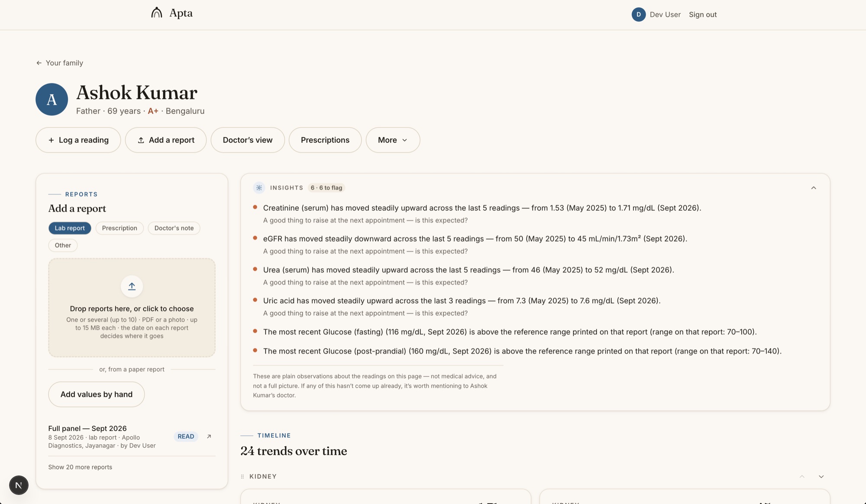Click the Insights sparkle icon
The width and height of the screenshot is (866, 504).
(x=259, y=187)
